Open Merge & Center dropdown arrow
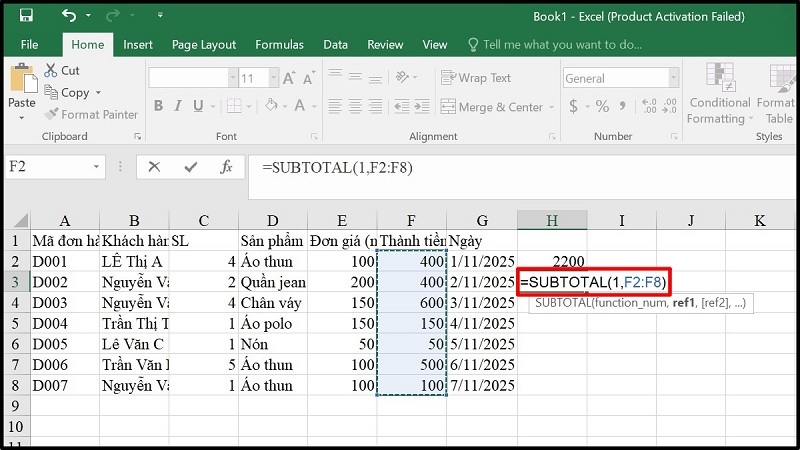This screenshot has height=450, width=800. click(x=552, y=107)
